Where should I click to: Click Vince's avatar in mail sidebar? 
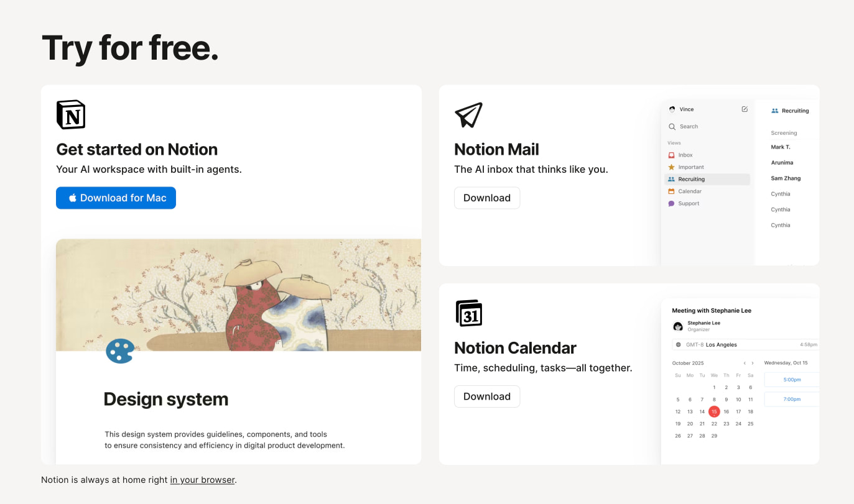pos(672,109)
